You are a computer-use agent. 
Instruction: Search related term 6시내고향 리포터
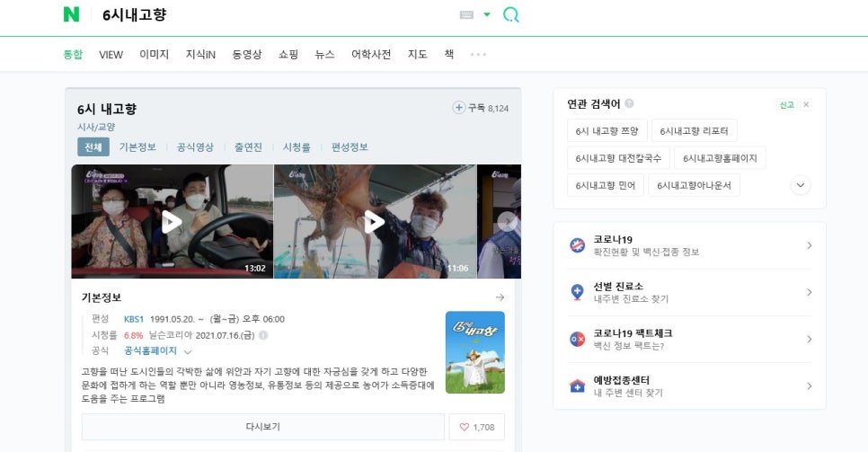tap(695, 130)
